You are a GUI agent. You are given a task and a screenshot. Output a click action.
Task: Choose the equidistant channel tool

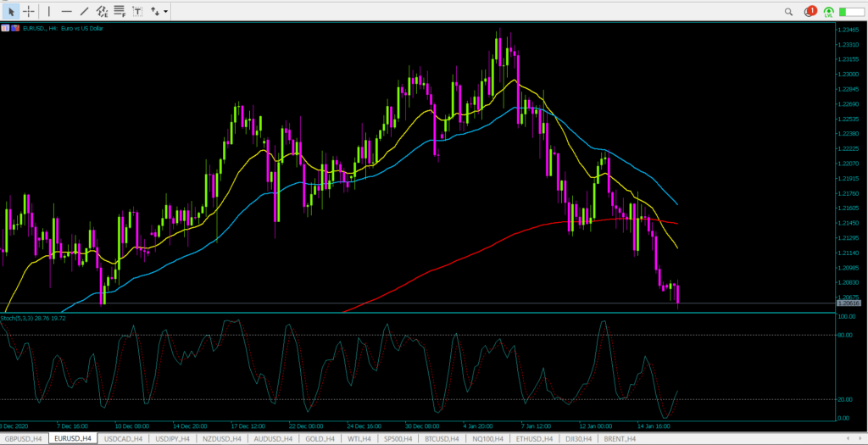click(x=103, y=11)
